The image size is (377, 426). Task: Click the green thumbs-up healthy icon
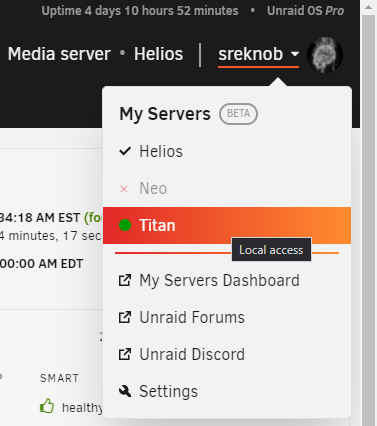pyautogui.click(x=47, y=406)
